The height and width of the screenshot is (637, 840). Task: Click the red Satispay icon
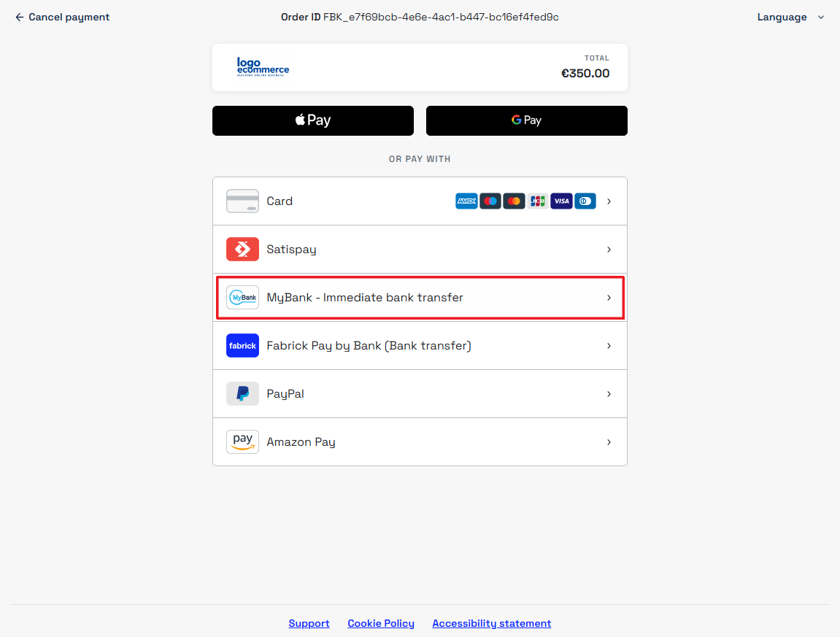click(x=243, y=249)
